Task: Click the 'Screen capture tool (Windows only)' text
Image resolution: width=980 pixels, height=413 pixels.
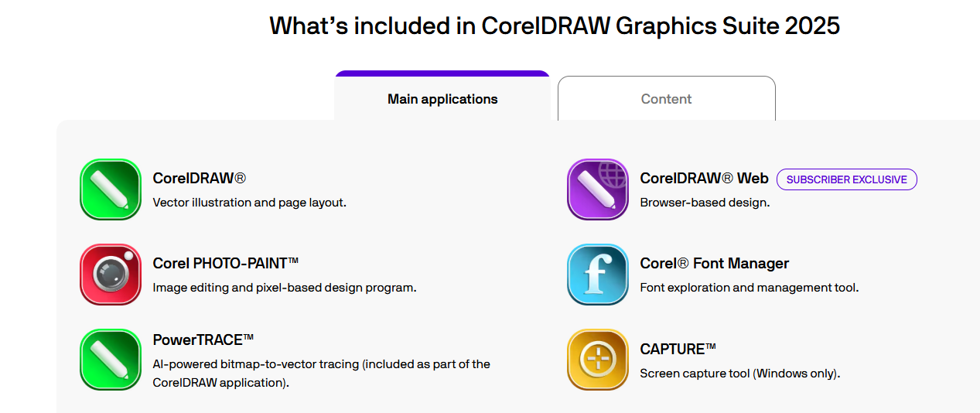Action: 740,374
